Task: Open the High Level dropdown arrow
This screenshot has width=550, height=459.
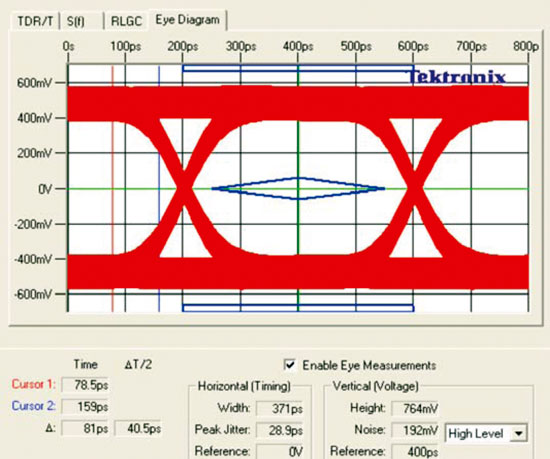Action: (518, 433)
